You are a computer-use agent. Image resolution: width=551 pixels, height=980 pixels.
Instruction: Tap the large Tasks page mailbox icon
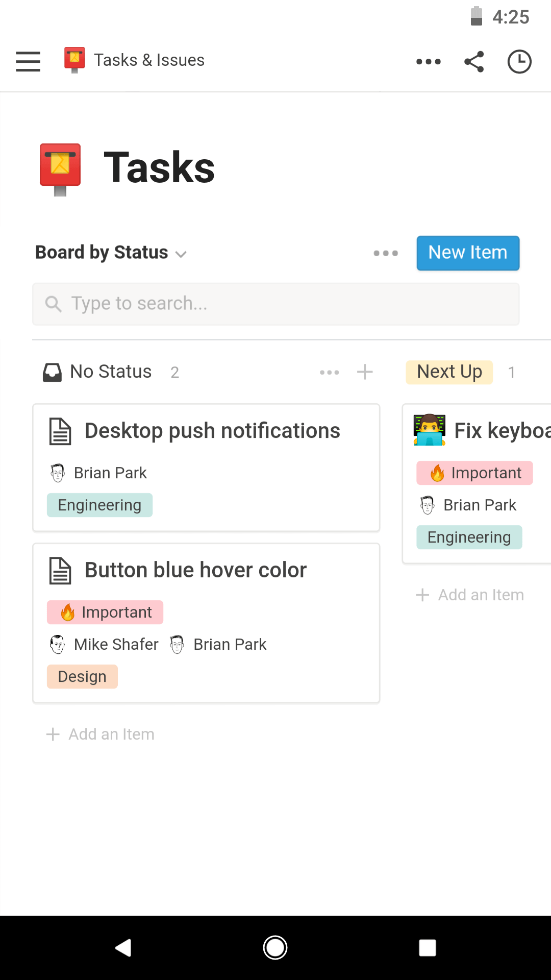60,169
